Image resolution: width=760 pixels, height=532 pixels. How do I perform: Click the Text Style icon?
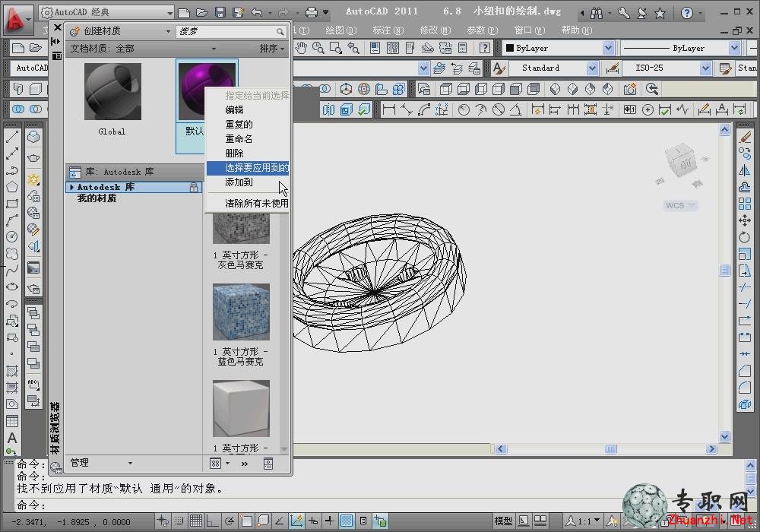pyautogui.click(x=499, y=68)
